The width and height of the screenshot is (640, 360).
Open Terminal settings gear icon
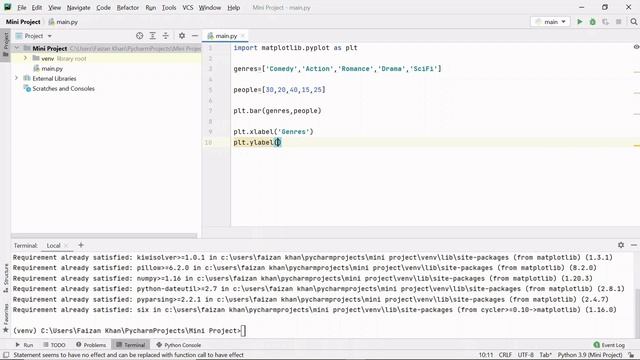click(x=621, y=245)
